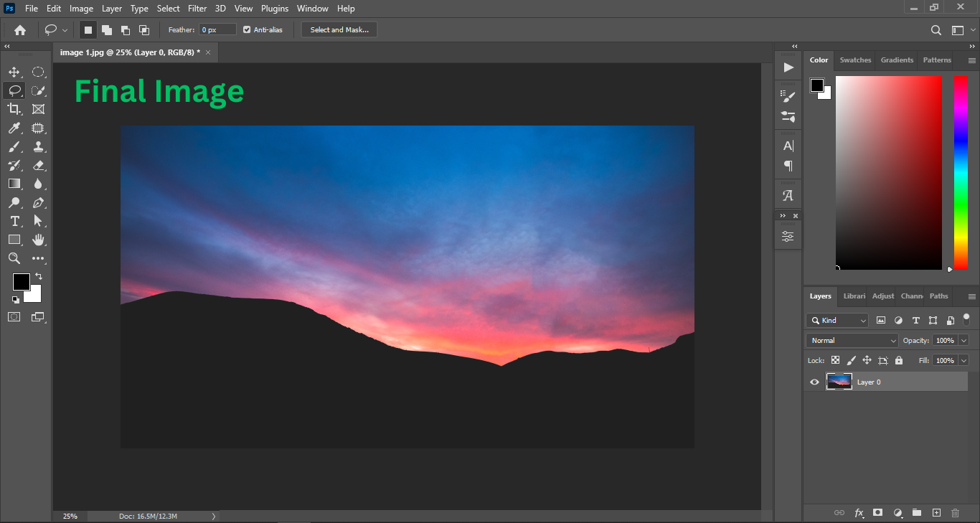Select the Brush tool in the toolbox
The image size is (980, 523).
(x=14, y=146)
